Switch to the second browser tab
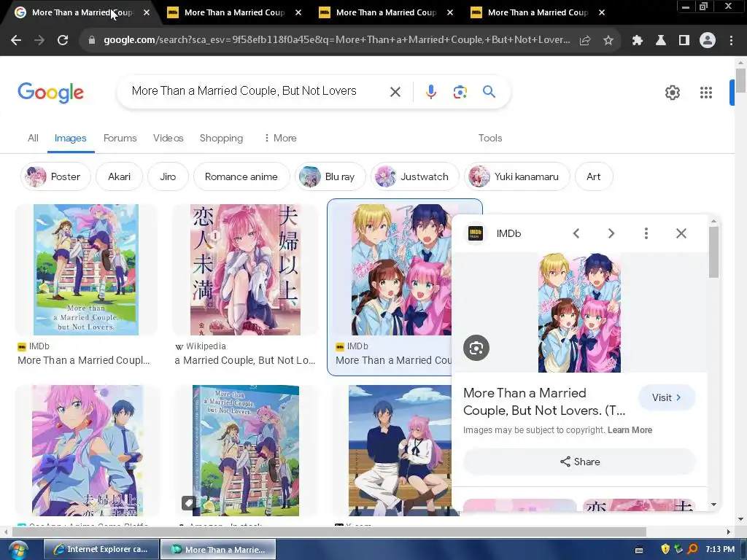The height and width of the screenshot is (560, 747). pos(233,12)
